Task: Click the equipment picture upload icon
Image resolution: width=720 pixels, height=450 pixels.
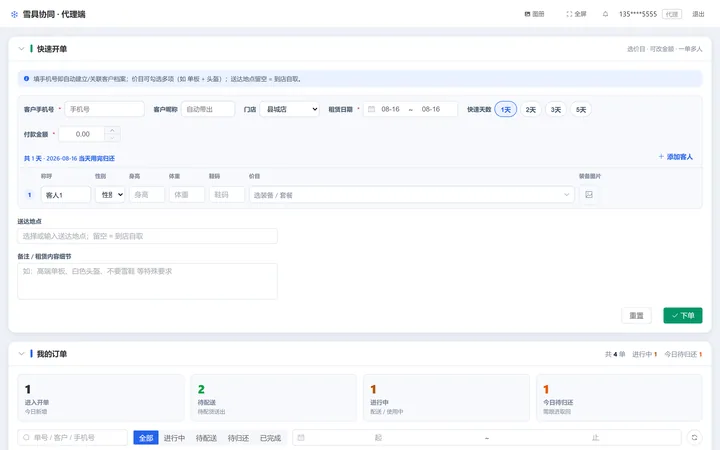Action: click(589, 195)
